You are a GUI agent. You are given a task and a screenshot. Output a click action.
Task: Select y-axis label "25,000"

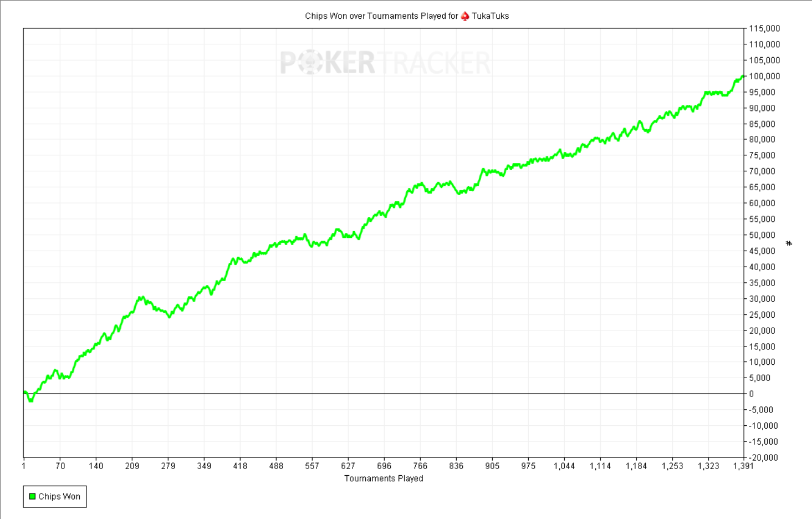(762, 314)
